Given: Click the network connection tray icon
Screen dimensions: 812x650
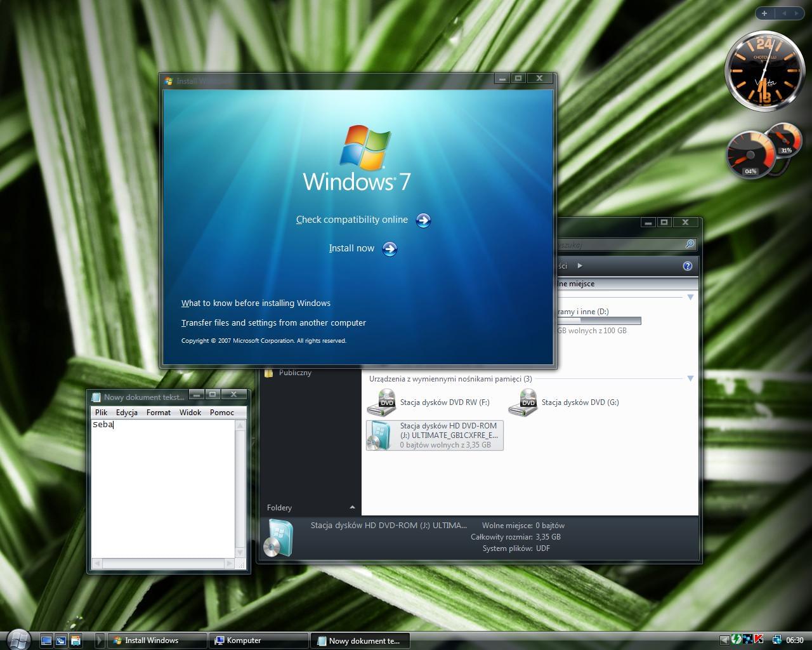Looking at the screenshot, I should coord(776,640).
